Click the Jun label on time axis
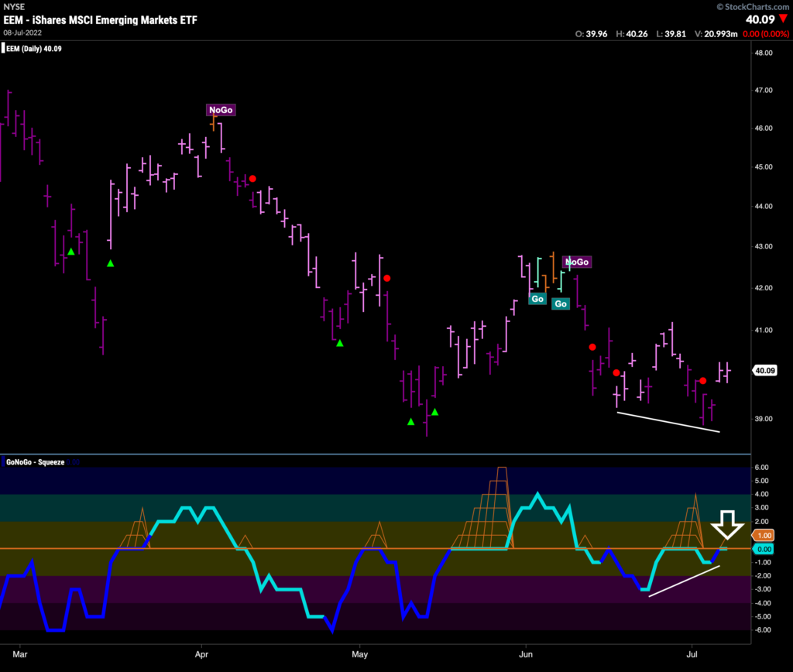 526,654
